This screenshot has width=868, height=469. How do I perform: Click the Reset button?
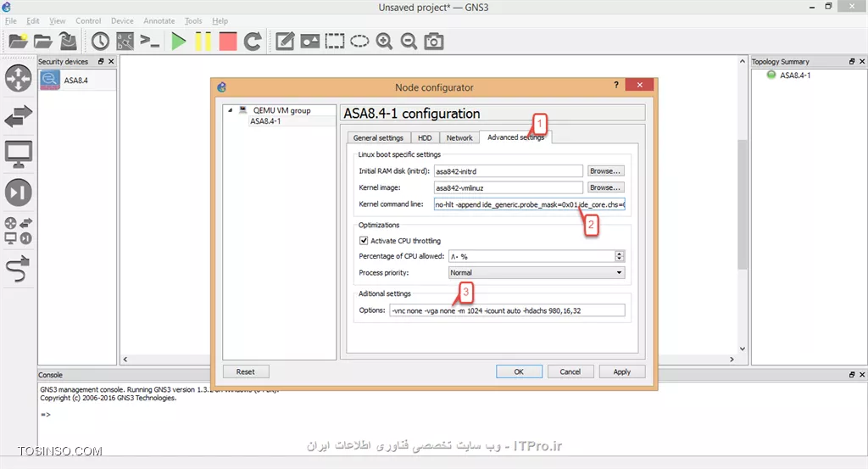pyautogui.click(x=245, y=371)
